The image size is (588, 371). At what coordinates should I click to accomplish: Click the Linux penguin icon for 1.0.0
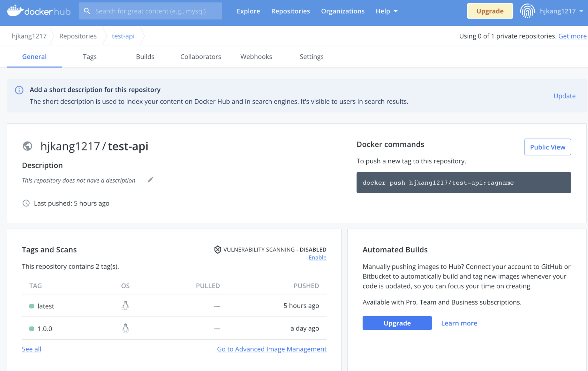click(x=125, y=328)
